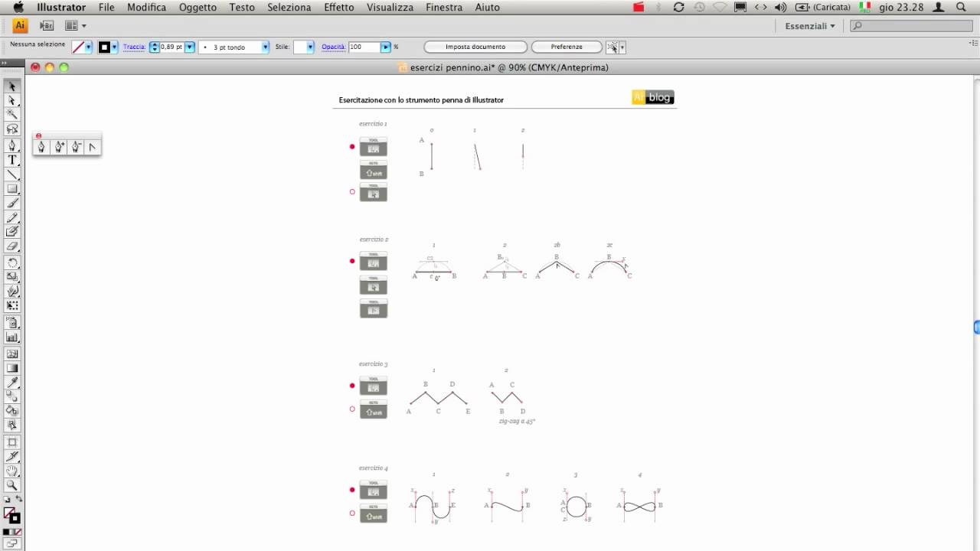980x551 pixels.
Task: Open the Opacità slider arrow
Action: (386, 47)
